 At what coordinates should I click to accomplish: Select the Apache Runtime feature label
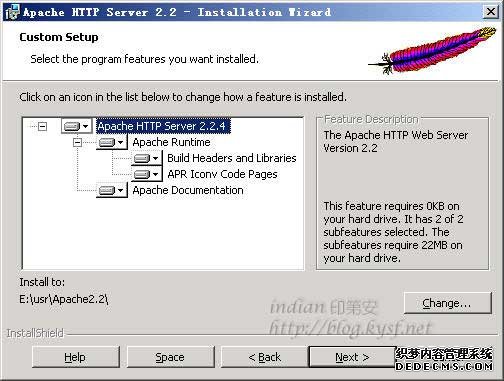tap(171, 142)
